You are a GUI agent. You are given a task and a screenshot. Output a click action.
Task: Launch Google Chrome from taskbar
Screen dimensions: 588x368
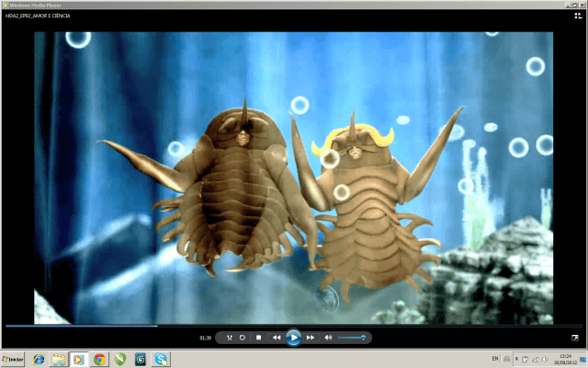pyautogui.click(x=99, y=359)
